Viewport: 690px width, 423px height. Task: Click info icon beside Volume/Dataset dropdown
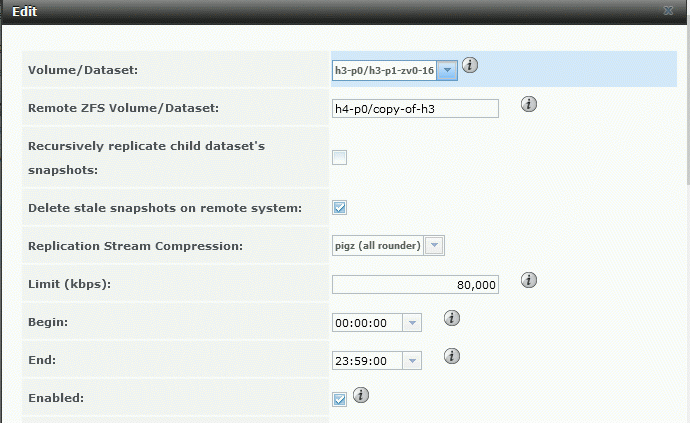point(470,66)
